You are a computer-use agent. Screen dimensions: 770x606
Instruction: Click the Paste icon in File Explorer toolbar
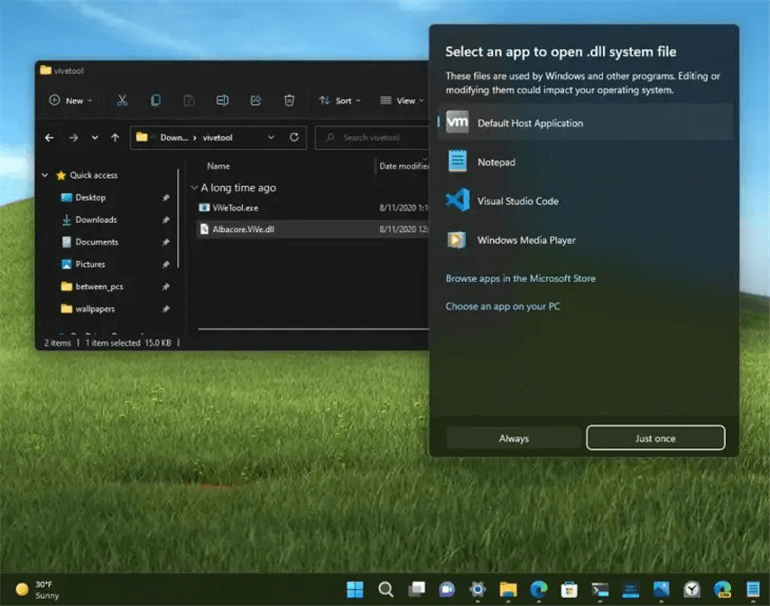coord(189,101)
